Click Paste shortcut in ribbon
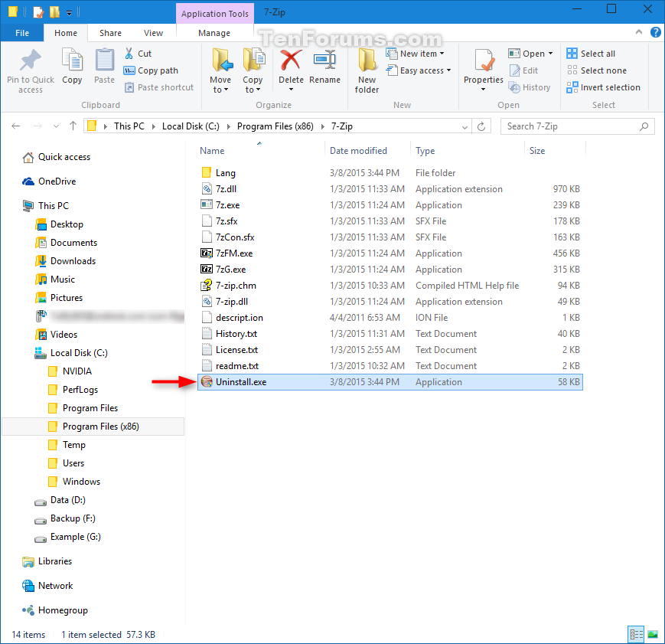 click(x=159, y=87)
